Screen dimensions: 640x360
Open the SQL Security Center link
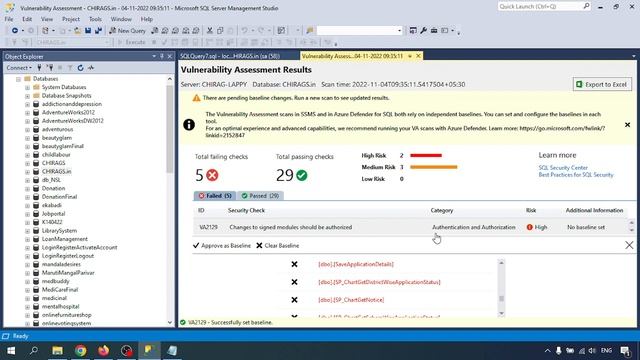pos(563,168)
